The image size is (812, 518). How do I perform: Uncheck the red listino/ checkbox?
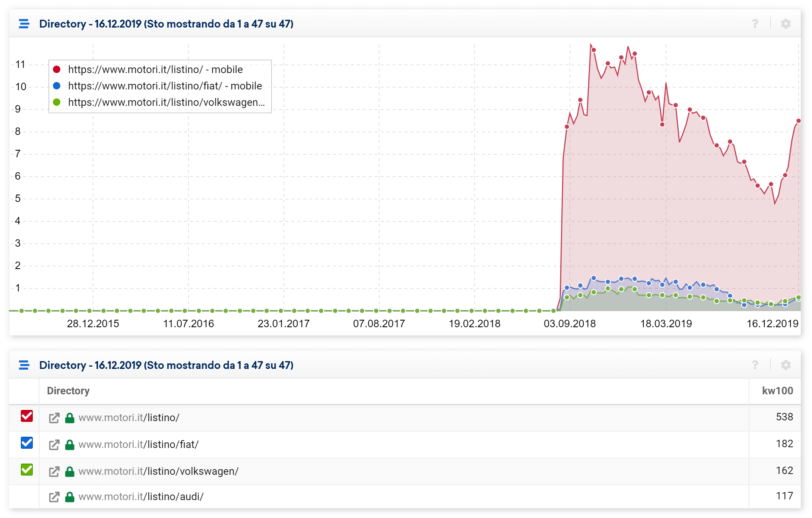27,416
